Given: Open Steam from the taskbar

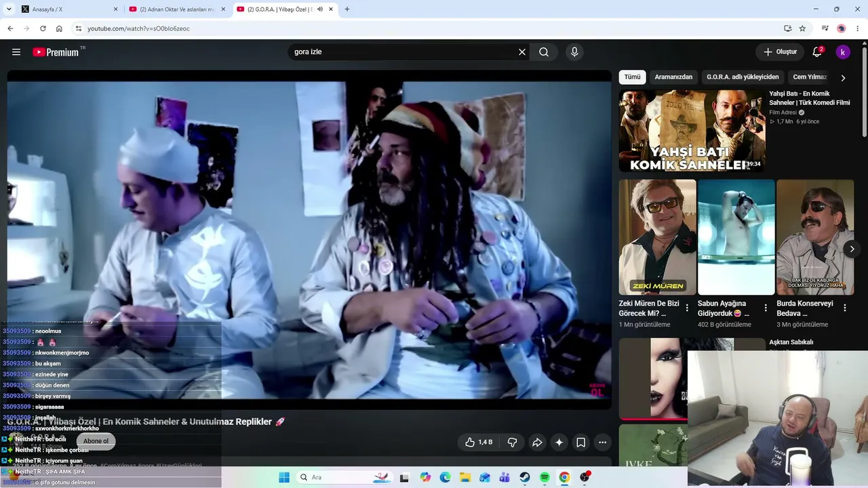Looking at the screenshot, I should [525, 477].
